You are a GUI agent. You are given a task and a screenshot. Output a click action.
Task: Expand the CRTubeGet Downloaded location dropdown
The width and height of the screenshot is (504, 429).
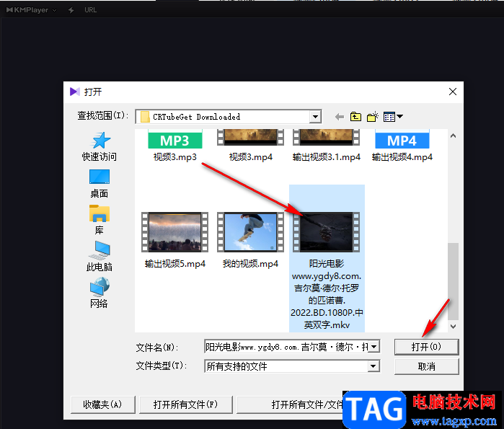coord(315,117)
